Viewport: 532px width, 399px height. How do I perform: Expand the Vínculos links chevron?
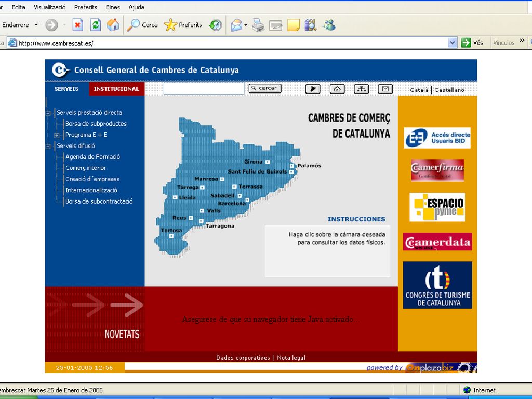pyautogui.click(x=522, y=41)
